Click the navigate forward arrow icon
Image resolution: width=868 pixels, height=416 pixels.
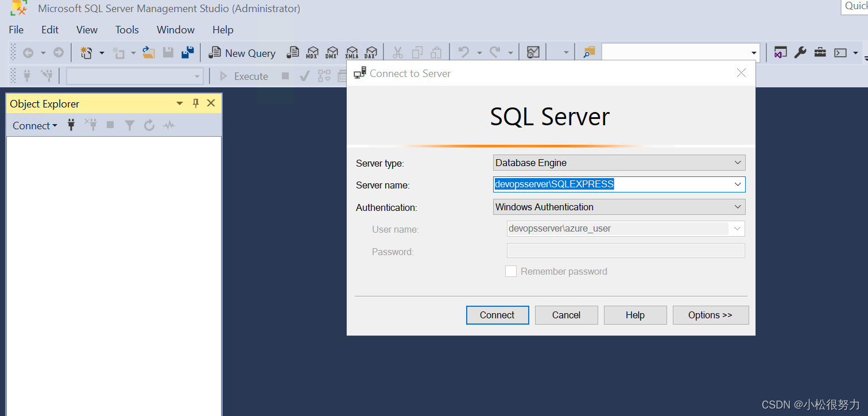[x=59, y=53]
